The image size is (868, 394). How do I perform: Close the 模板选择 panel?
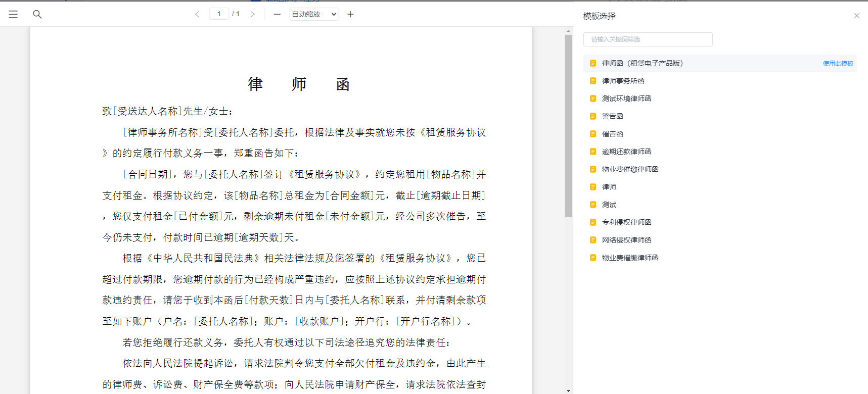click(x=857, y=16)
